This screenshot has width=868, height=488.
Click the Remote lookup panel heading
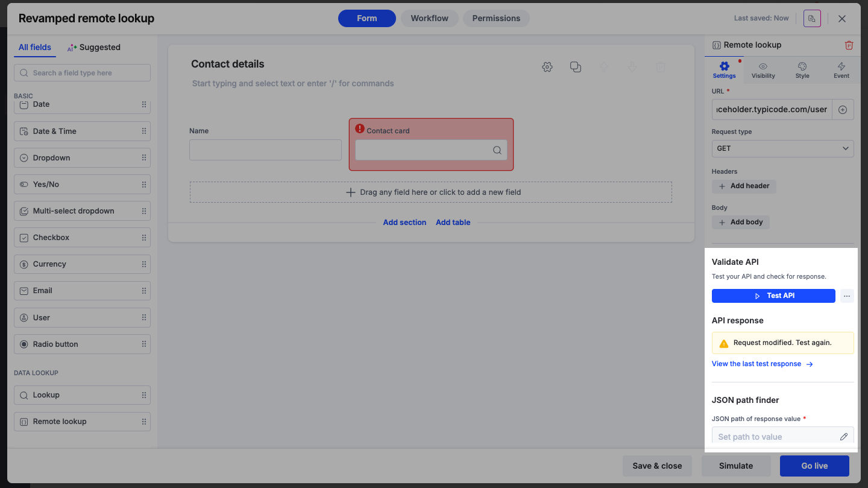(x=752, y=45)
